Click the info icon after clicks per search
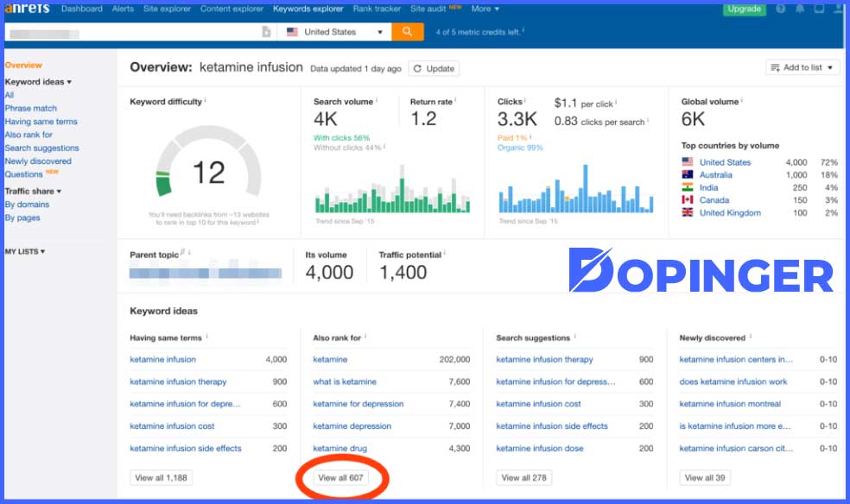Image resolution: width=850 pixels, height=504 pixels. point(648,120)
